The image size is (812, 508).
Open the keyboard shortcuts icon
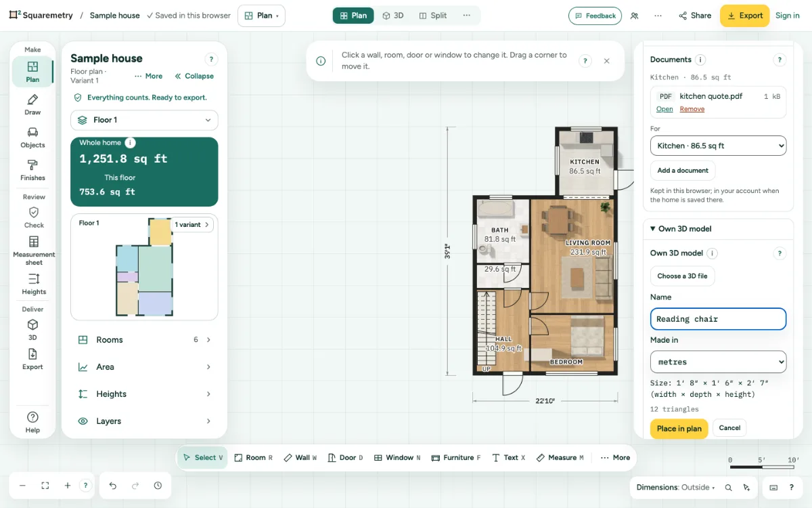pyautogui.click(x=773, y=488)
